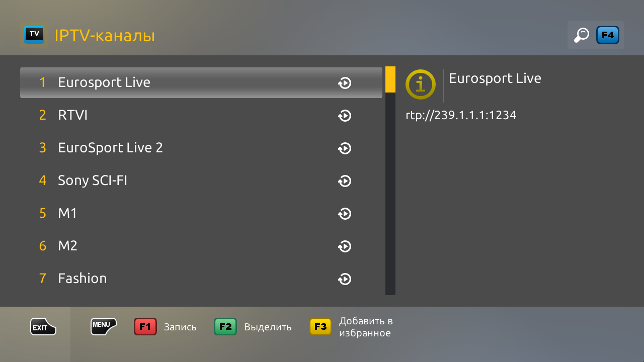Select channel 3 EuroSport Live 2
Screen dimensions: 644x362
[x=201, y=148]
